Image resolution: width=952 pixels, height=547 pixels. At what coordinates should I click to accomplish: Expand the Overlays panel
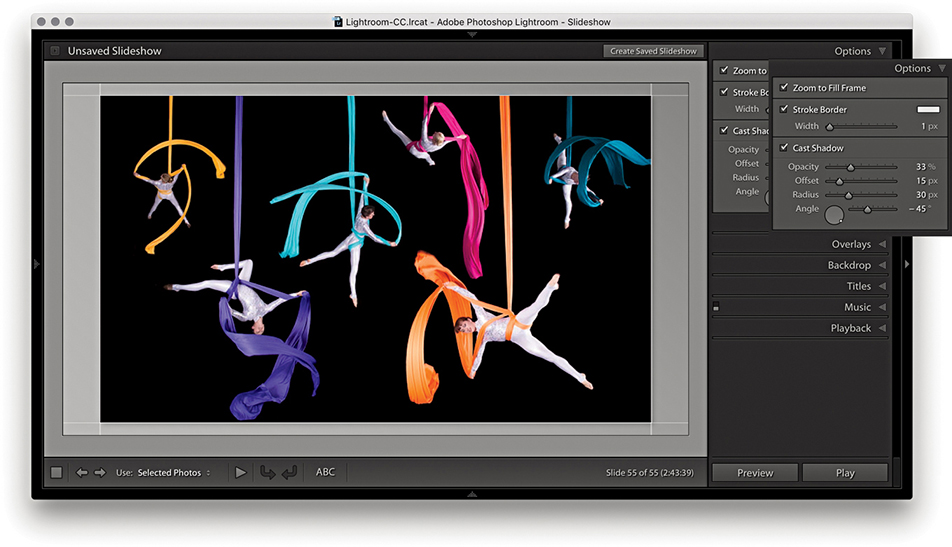click(x=851, y=244)
